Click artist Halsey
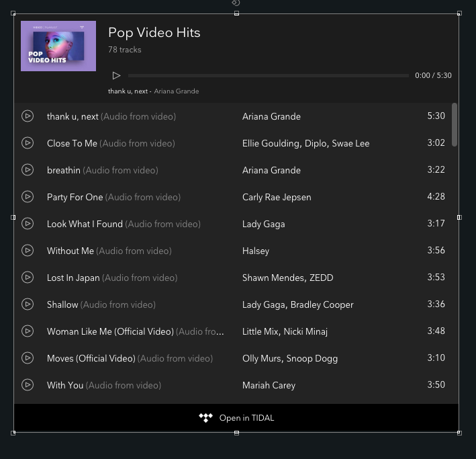 point(256,251)
